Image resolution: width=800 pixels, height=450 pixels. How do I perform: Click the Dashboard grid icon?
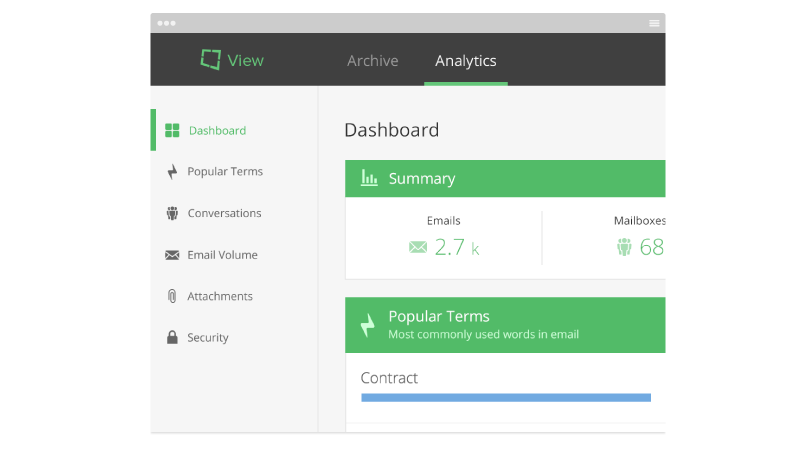click(x=172, y=131)
